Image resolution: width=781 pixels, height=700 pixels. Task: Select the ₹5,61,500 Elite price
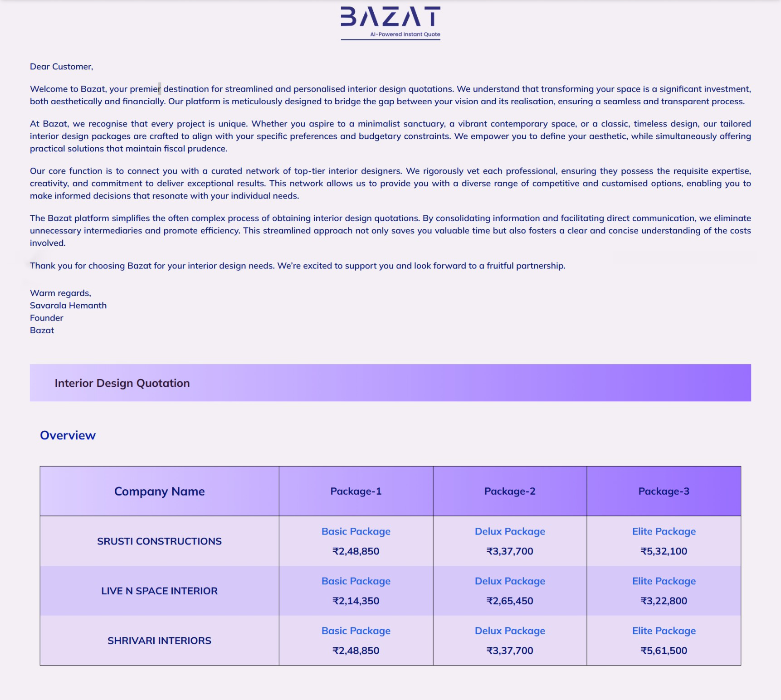click(664, 651)
